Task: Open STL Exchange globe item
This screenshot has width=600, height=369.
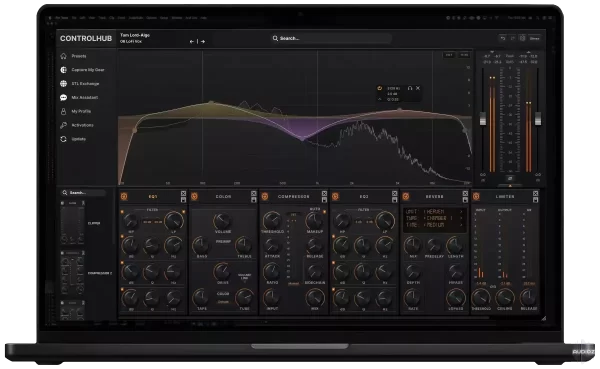Action: 80,83
